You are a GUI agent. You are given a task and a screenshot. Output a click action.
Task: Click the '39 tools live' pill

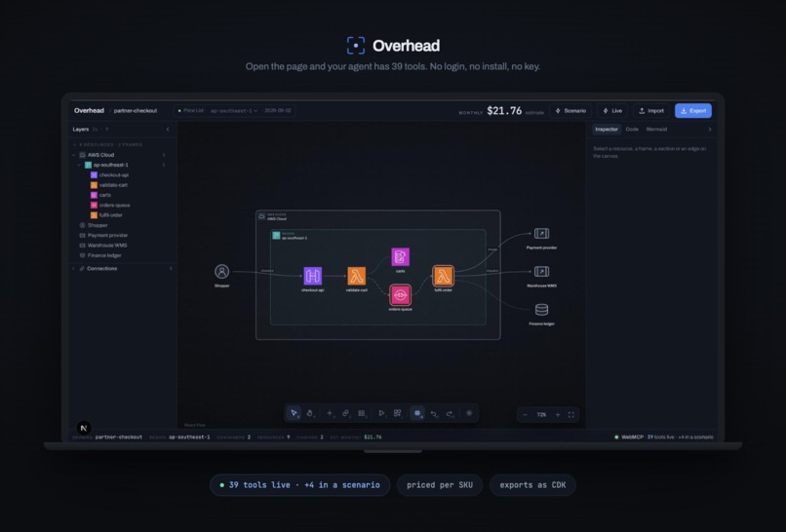click(299, 485)
